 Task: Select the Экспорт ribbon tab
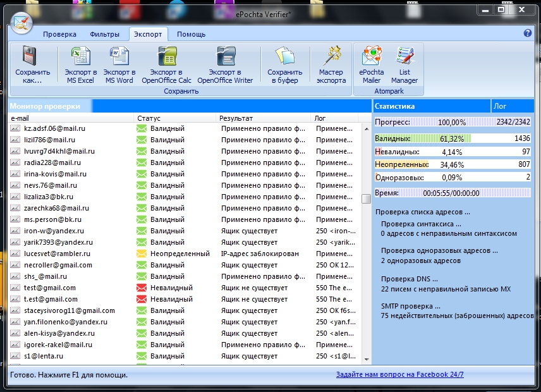(x=148, y=34)
